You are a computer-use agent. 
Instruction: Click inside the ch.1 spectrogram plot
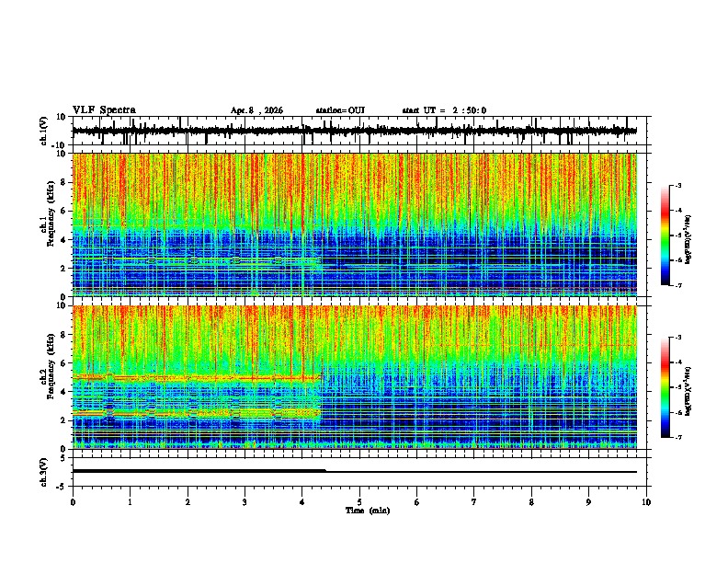[354, 224]
